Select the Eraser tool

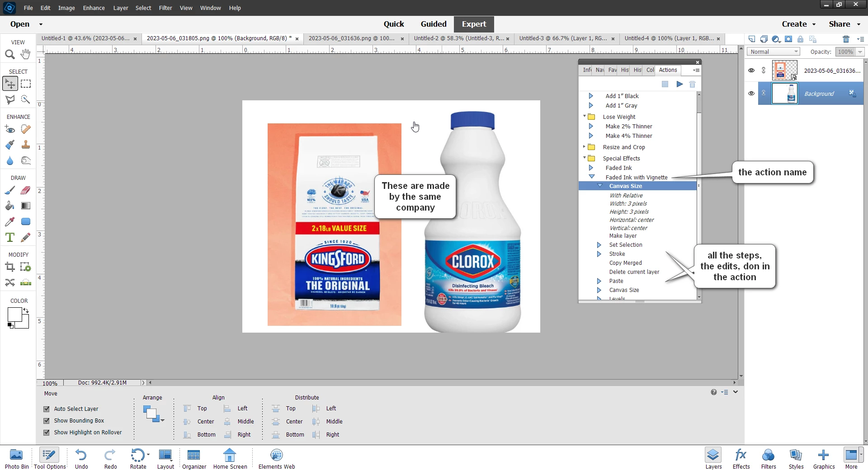[26, 190]
